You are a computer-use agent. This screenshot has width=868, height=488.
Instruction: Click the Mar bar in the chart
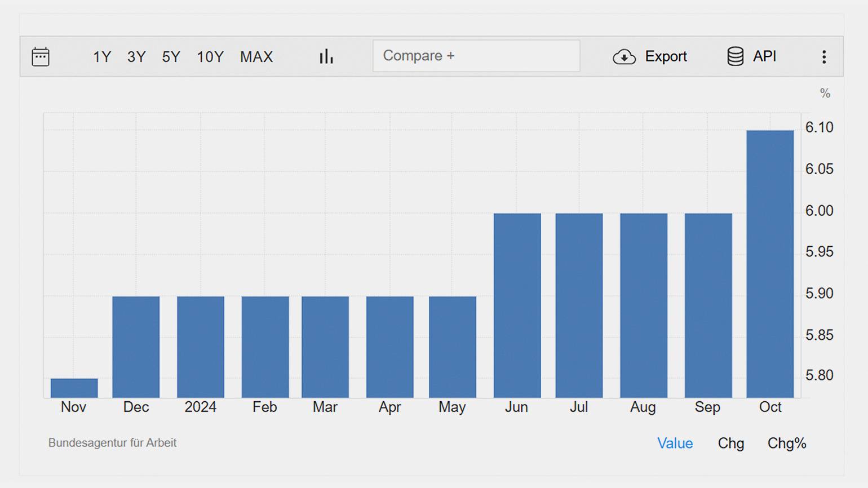pyautogui.click(x=325, y=347)
